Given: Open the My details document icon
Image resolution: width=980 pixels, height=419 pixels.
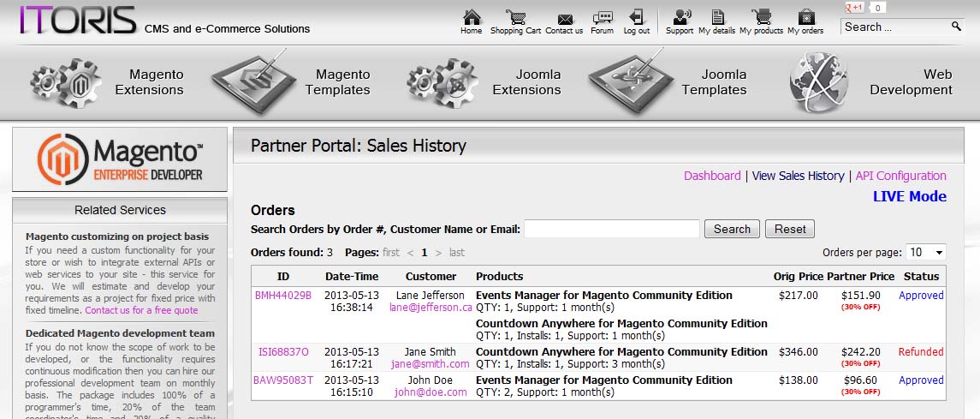Looking at the screenshot, I should (717, 17).
